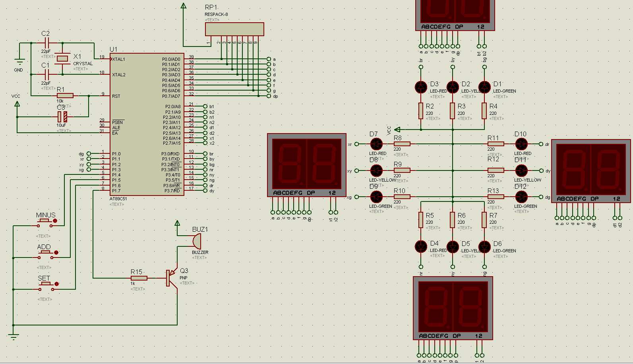Viewport: 633px width, 364px height.
Task: Click the RESPACK-8 label text
Action: click(216, 14)
